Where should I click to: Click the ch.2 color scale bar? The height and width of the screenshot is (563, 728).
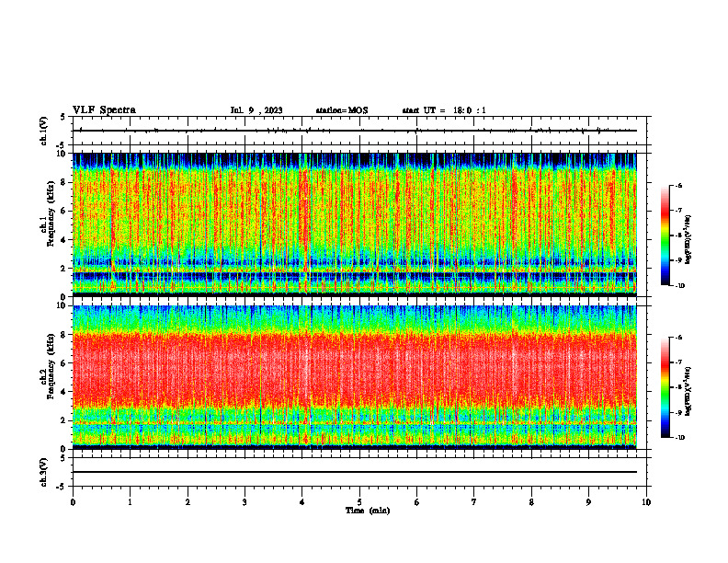pyautogui.click(x=665, y=387)
